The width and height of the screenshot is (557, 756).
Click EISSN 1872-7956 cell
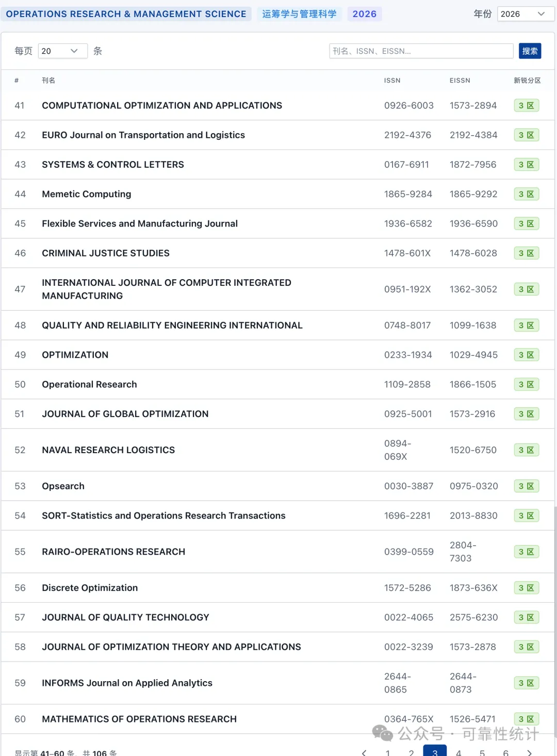(473, 164)
